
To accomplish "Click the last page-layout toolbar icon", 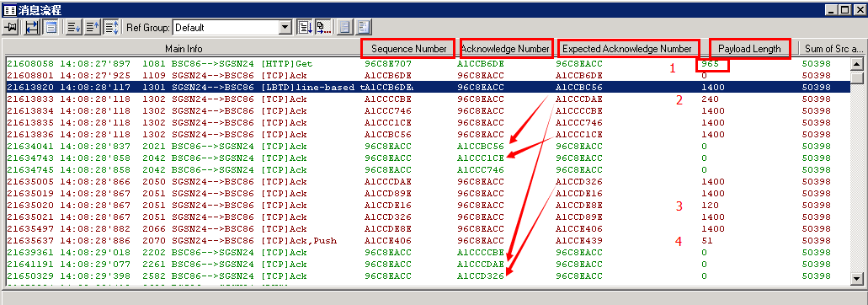I will coord(364,27).
